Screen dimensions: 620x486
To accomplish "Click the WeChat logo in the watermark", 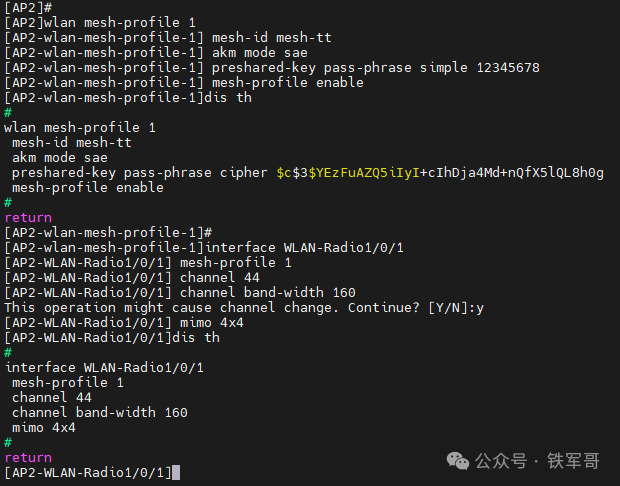I will (x=457, y=459).
